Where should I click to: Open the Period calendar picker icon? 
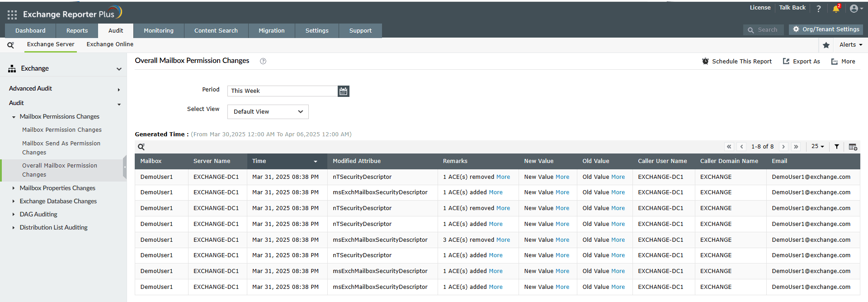[x=344, y=91]
